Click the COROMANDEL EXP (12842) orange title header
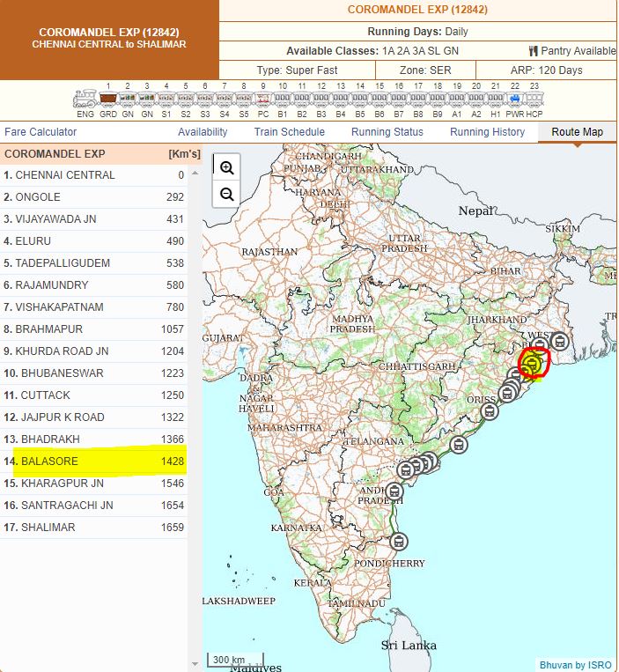The height and width of the screenshot is (672, 619). [x=109, y=38]
